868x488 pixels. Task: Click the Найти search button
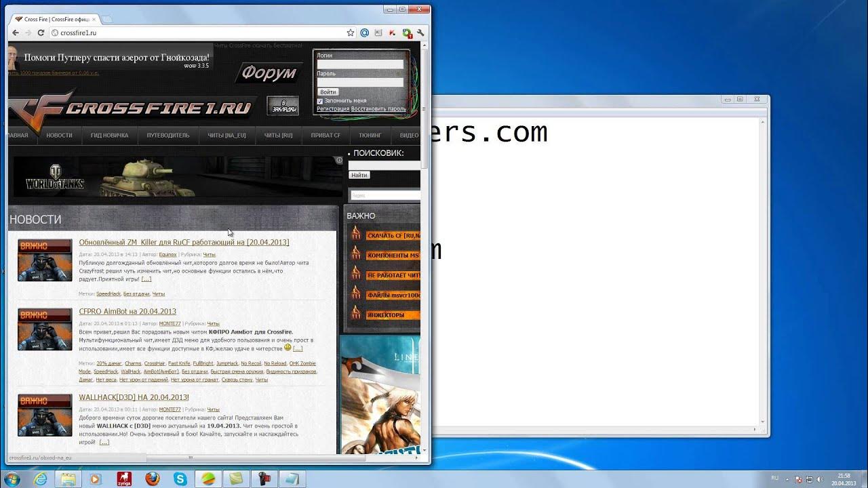(359, 175)
